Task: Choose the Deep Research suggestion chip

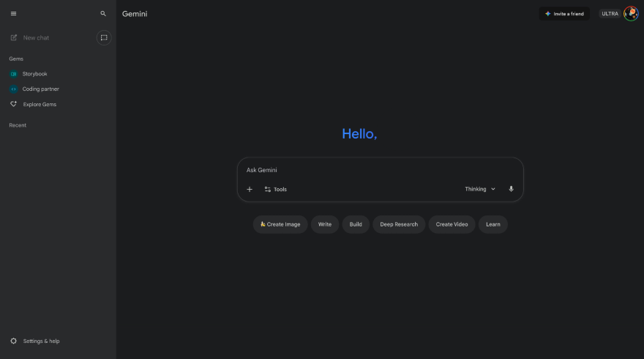Action: point(399,224)
